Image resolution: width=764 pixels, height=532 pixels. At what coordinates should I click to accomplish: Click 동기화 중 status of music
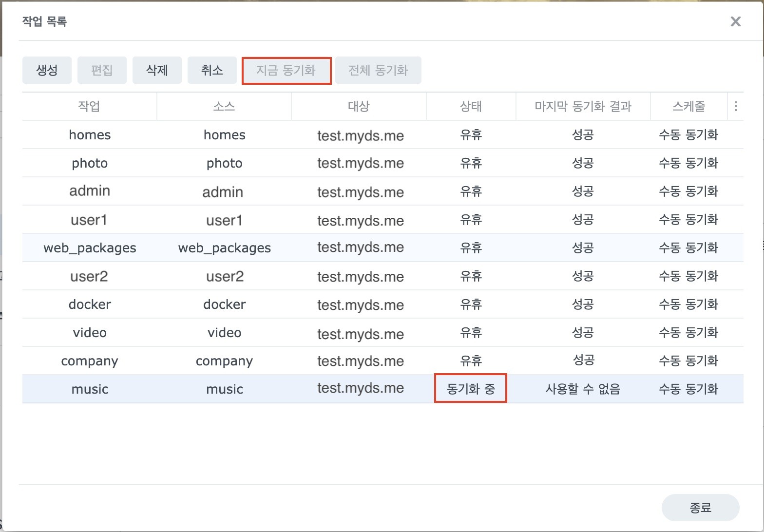click(471, 389)
